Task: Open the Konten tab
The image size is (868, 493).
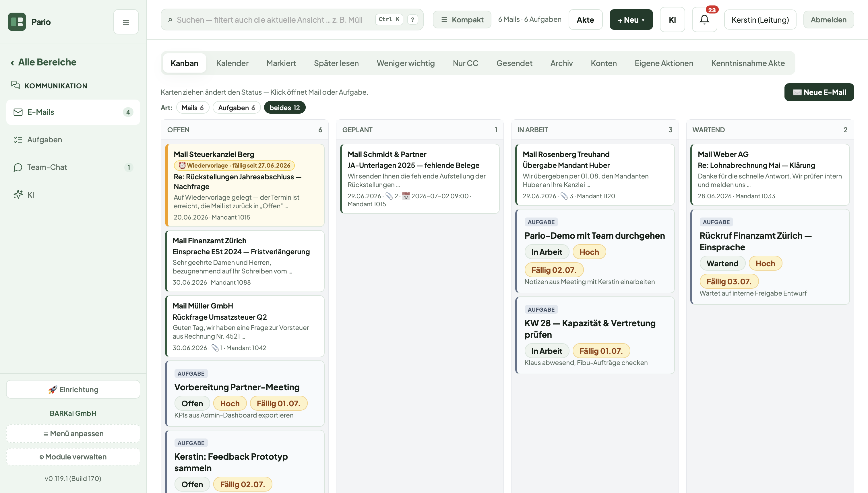Action: pos(604,63)
